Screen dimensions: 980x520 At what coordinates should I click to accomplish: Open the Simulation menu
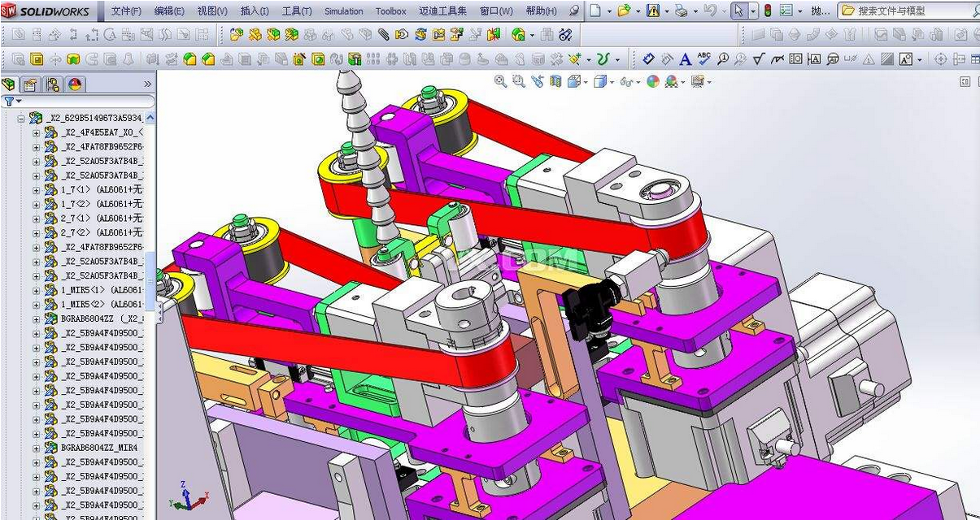(x=343, y=11)
